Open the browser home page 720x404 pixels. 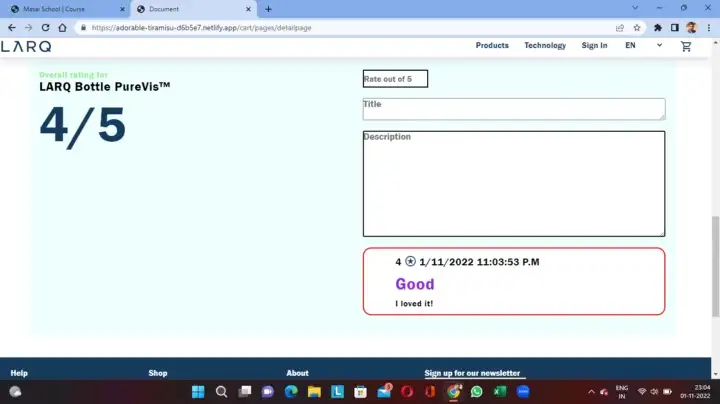62,28
